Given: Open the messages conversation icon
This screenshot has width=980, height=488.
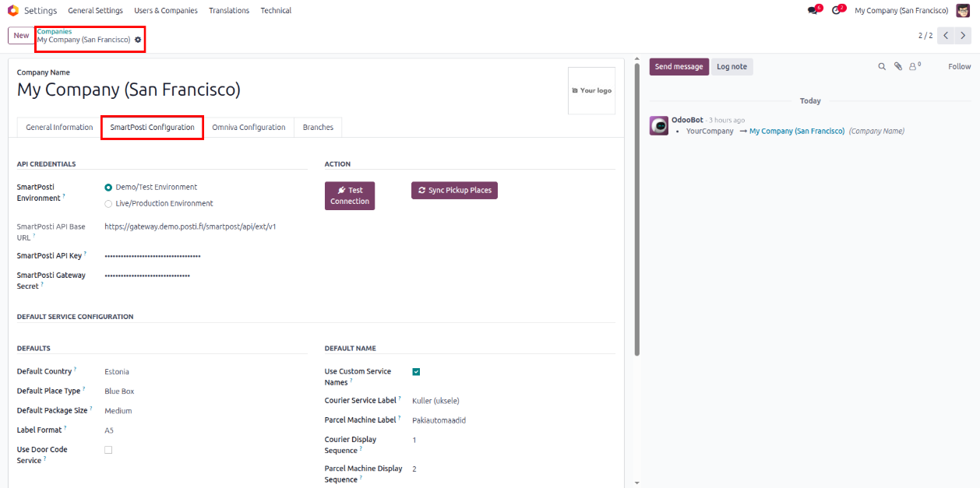Looking at the screenshot, I should tap(813, 11).
